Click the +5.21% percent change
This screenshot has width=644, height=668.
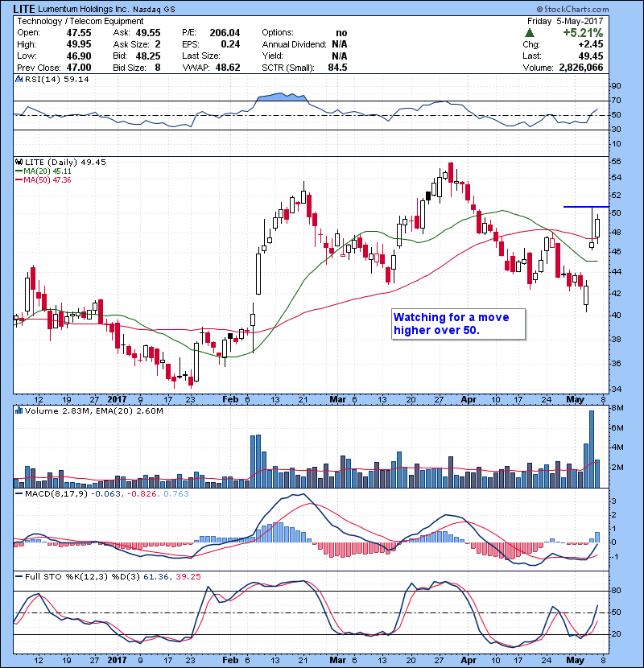click(x=583, y=33)
